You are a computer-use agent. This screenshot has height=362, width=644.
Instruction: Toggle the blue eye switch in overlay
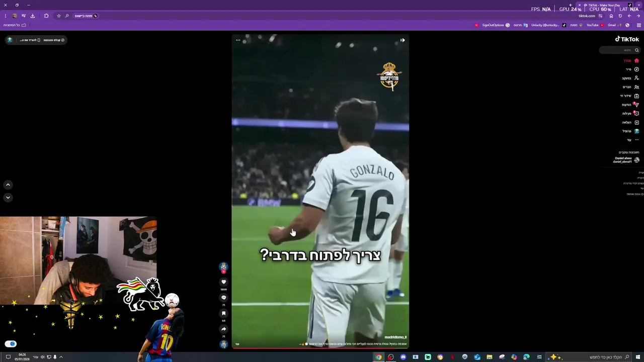tap(11, 344)
